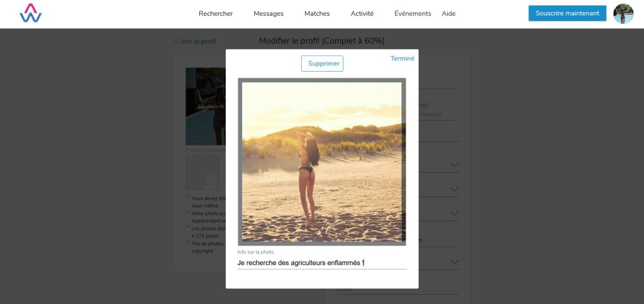Click the site logo icon
Viewport: 644px width, 304px height.
point(30,13)
